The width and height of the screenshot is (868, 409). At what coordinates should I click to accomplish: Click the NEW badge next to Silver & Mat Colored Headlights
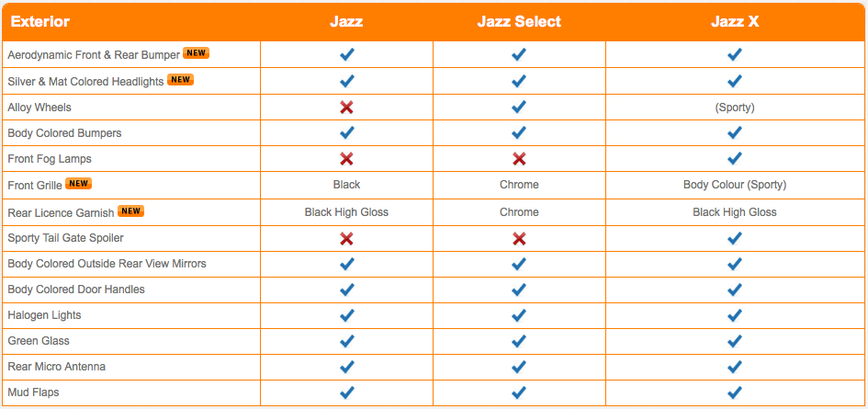pyautogui.click(x=180, y=80)
